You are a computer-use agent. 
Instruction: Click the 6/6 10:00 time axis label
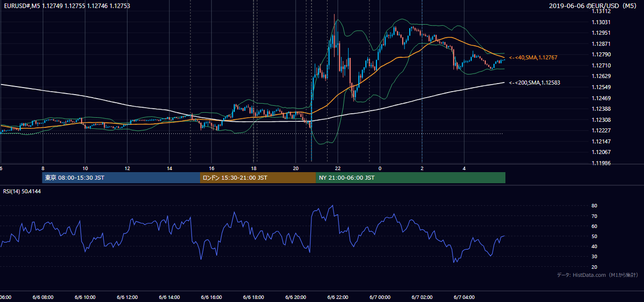click(x=85, y=297)
